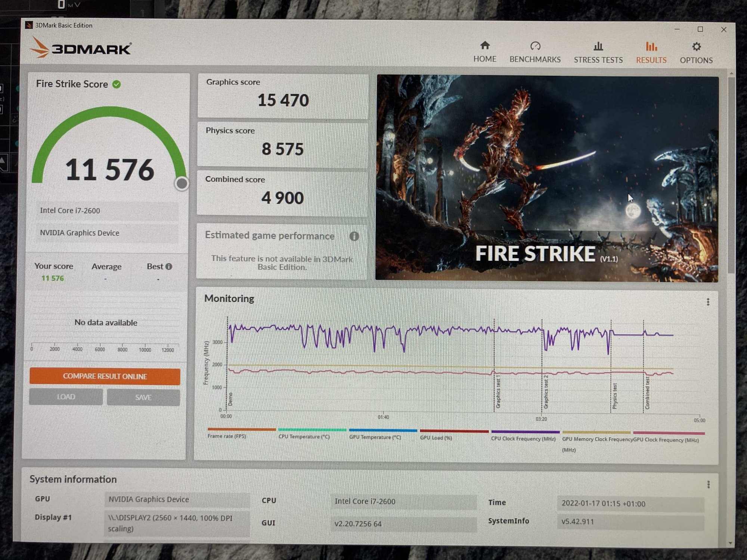Toggle CPU Clock Frequency legend line

point(523,438)
